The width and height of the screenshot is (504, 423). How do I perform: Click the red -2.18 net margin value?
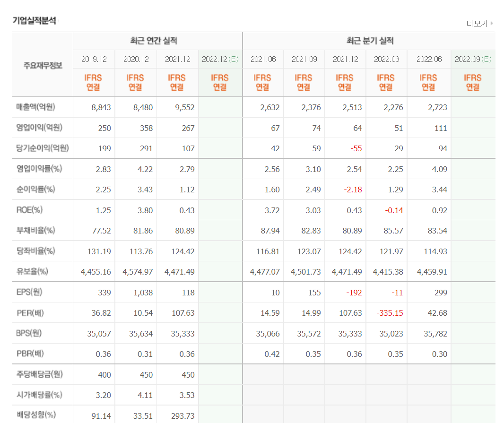point(353,190)
